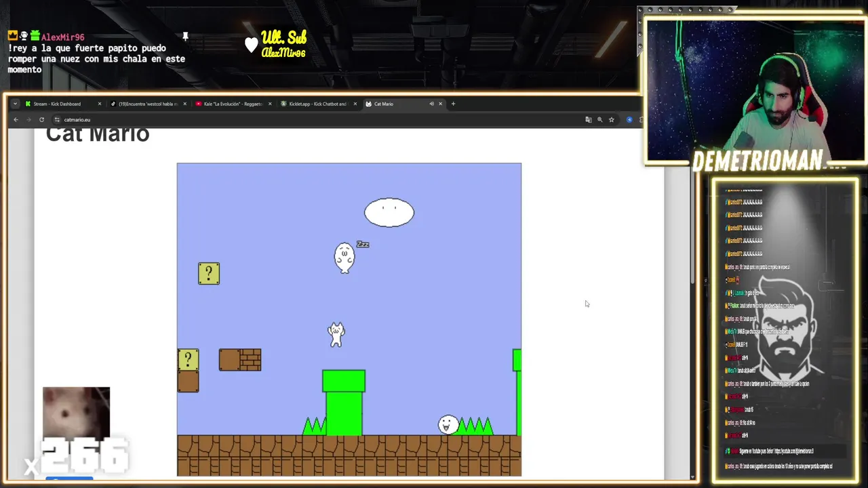
Task: Go forward in browser history
Action: pyautogui.click(x=28, y=119)
